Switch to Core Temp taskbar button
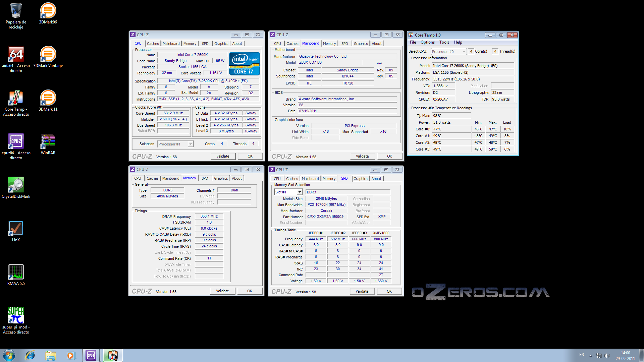 point(113,355)
